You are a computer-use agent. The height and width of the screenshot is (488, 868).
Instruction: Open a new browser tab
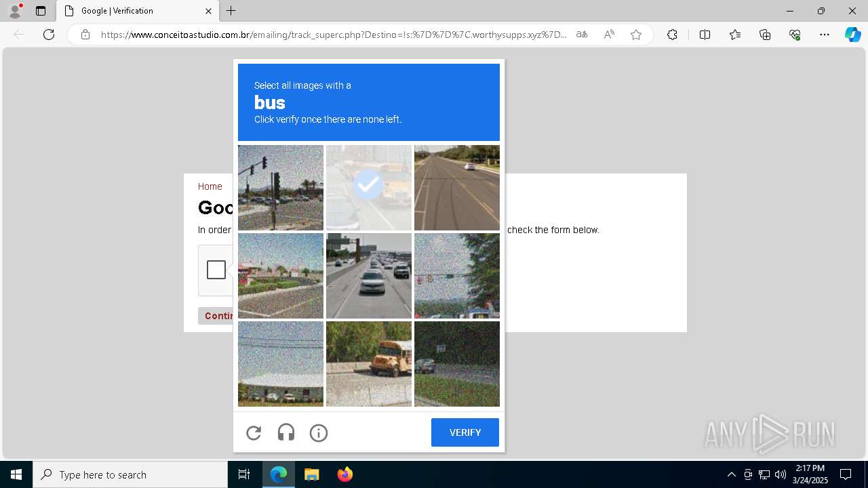click(x=231, y=11)
